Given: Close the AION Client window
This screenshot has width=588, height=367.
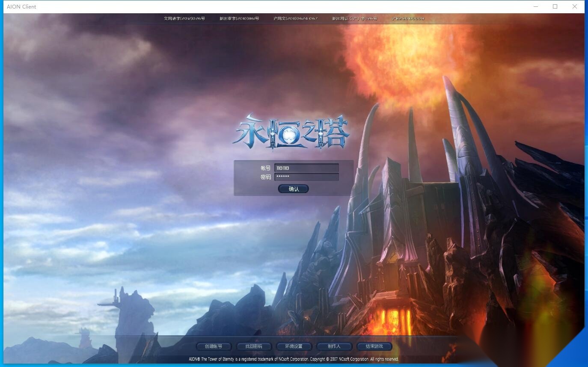Looking at the screenshot, I should tap(575, 6).
